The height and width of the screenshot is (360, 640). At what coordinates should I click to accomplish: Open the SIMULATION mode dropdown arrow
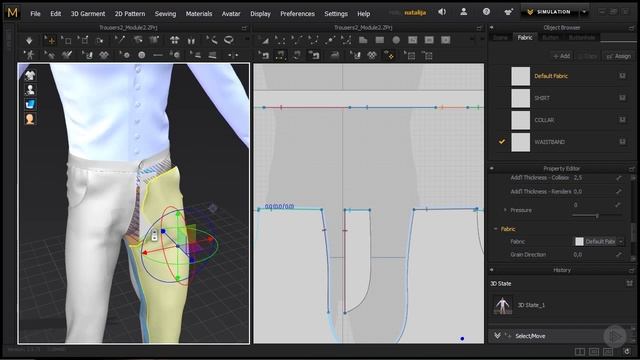coord(584,12)
